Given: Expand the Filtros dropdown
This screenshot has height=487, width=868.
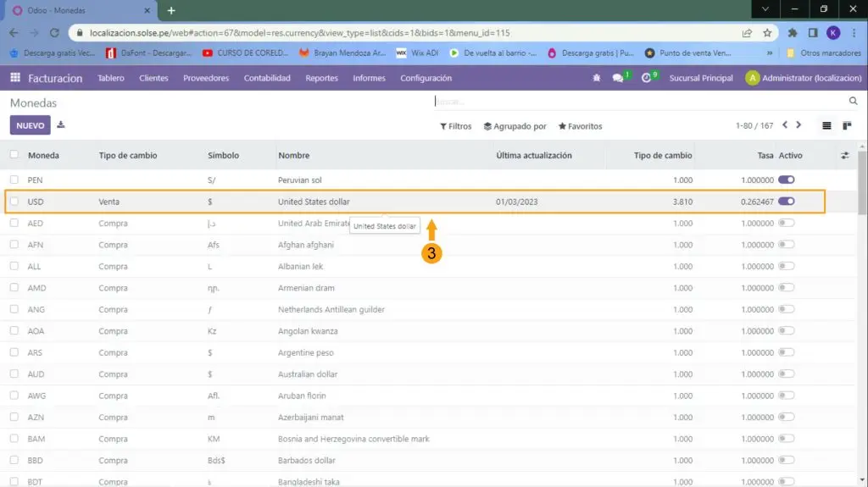Looking at the screenshot, I should 455,126.
